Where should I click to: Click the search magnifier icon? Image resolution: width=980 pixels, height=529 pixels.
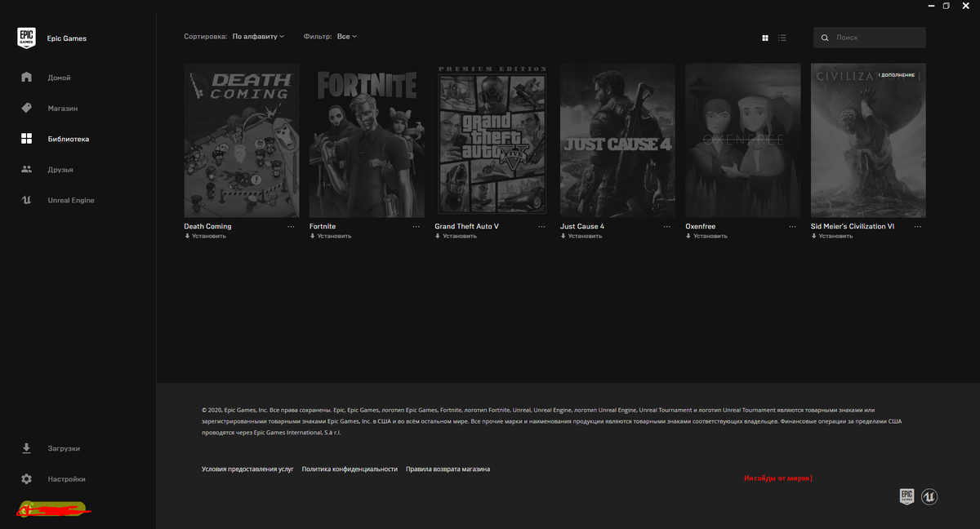click(x=825, y=38)
